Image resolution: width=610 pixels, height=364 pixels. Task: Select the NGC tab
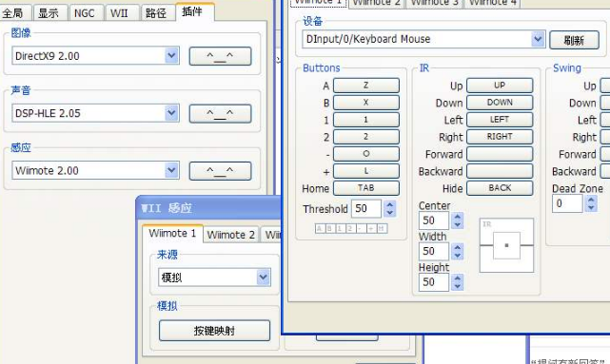[86, 12]
